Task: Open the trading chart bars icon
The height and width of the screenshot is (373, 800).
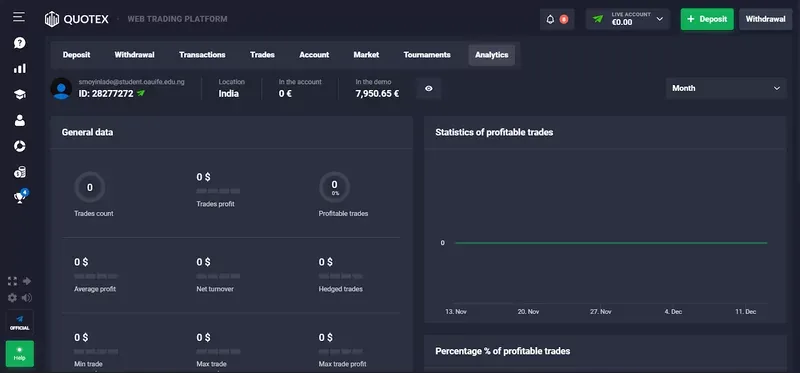Action: [x=19, y=68]
